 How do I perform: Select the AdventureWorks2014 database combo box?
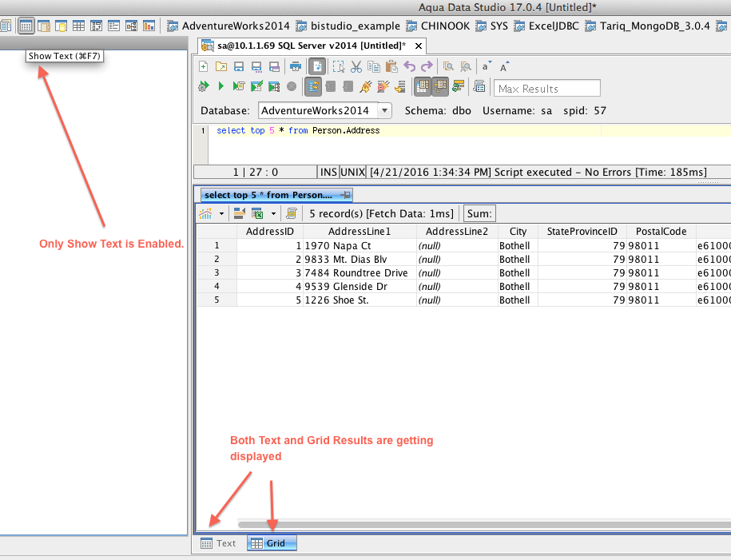point(325,110)
